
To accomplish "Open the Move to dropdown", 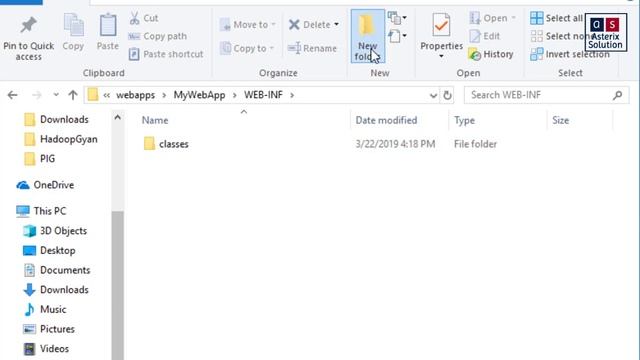I will click(248, 24).
